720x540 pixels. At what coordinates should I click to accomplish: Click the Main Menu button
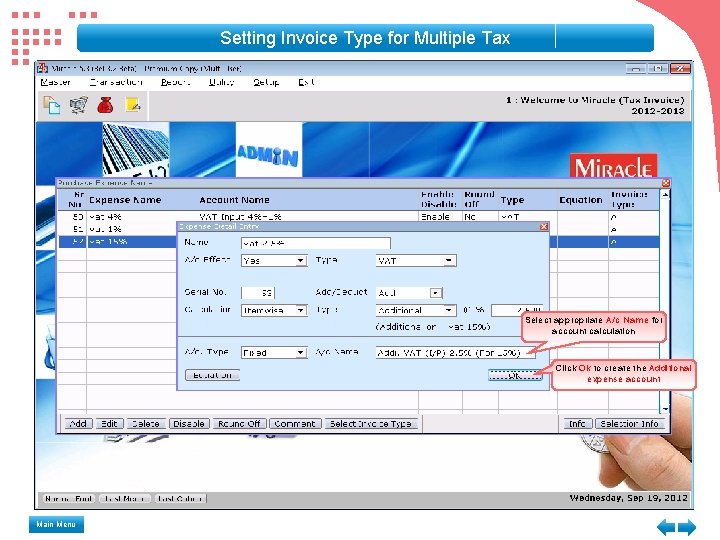pos(56,524)
